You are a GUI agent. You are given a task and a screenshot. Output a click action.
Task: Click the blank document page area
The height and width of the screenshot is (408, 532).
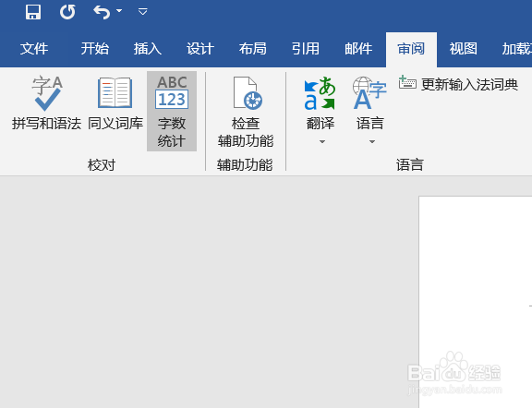[476, 302]
